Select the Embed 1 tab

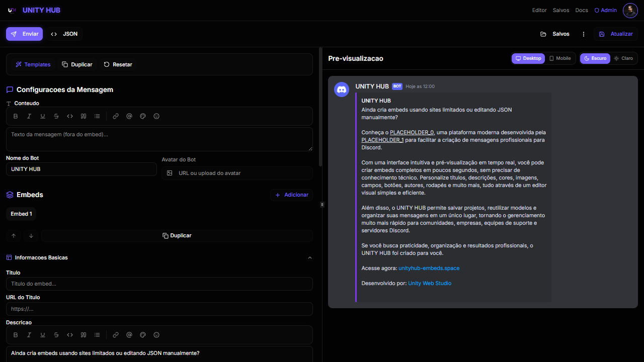tap(21, 214)
